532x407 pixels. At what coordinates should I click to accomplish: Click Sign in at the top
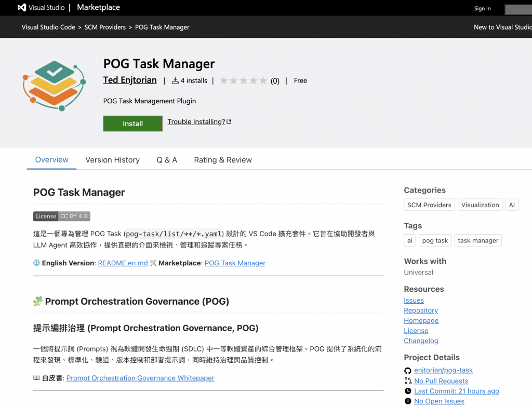[x=482, y=8]
